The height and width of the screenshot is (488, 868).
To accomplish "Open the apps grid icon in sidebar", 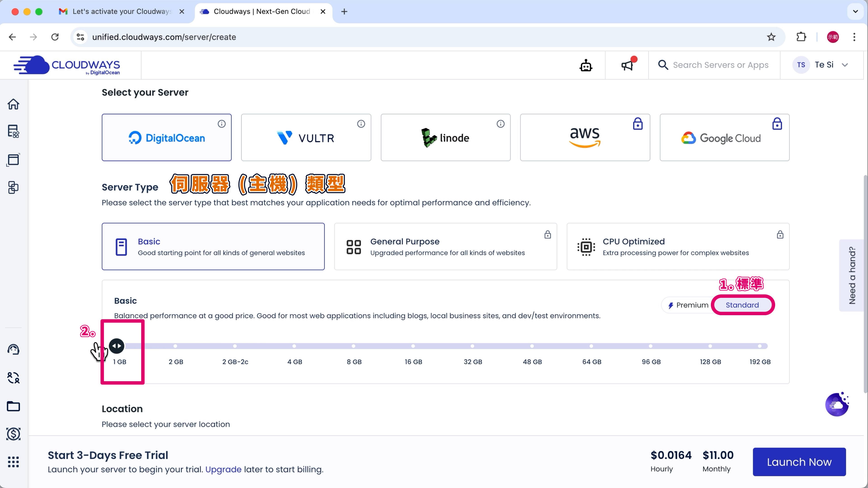I will click(x=14, y=462).
